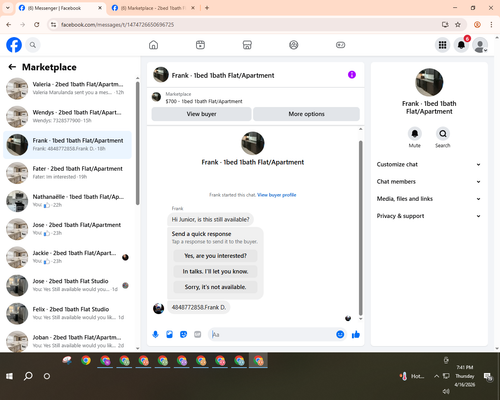The width and height of the screenshot is (500, 400).
Task: Open the Valeria 2bed 1bath conversation
Action: [x=67, y=88]
